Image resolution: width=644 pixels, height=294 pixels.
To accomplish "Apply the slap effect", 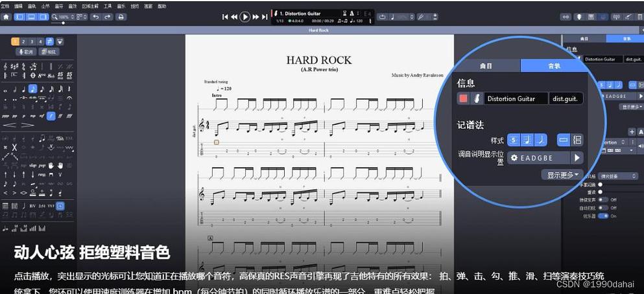I will coord(33,165).
